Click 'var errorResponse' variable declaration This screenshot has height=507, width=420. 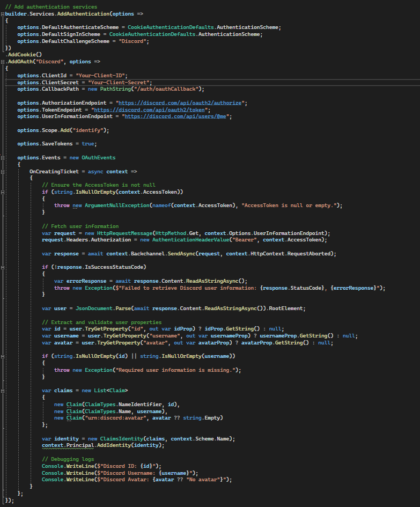tap(80, 281)
